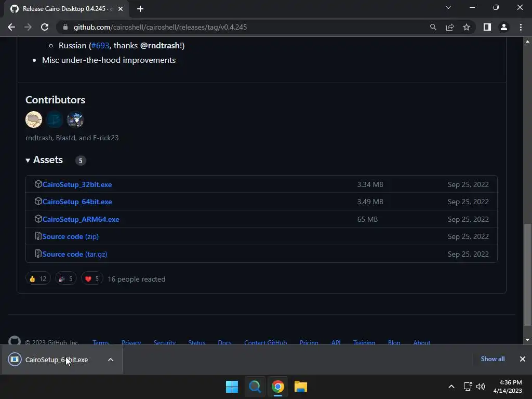532x399 pixels.
Task: Reload the GitHub page
Action: tap(45, 27)
